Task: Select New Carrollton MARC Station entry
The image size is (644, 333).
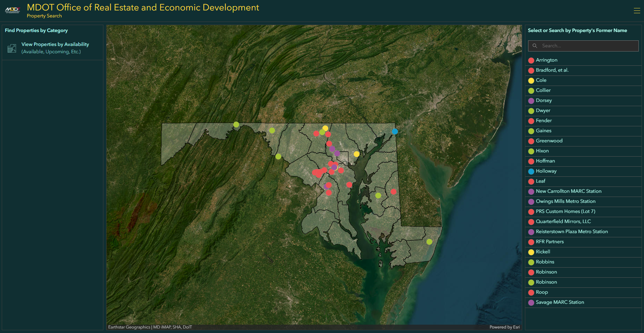Action: click(x=568, y=191)
